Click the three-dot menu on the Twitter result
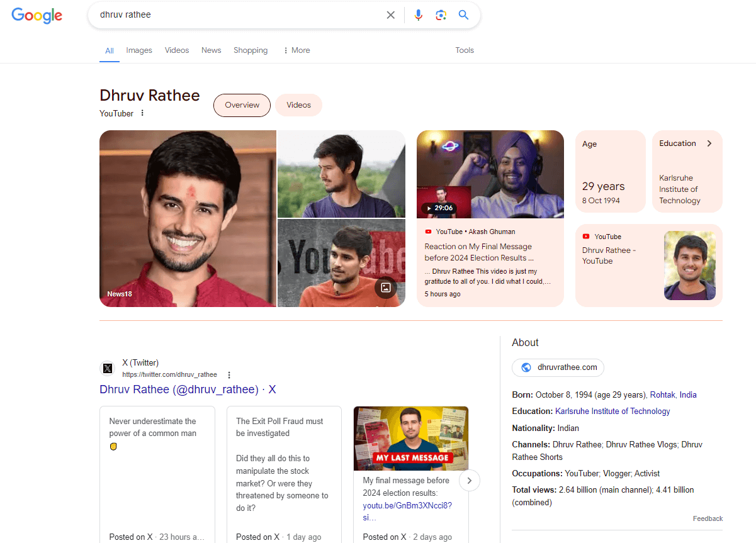 [229, 374]
